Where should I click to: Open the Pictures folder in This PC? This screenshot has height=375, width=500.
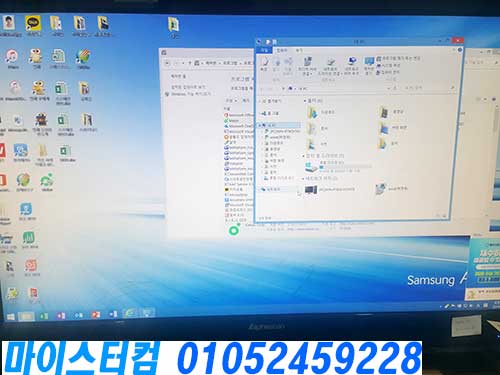click(x=317, y=144)
